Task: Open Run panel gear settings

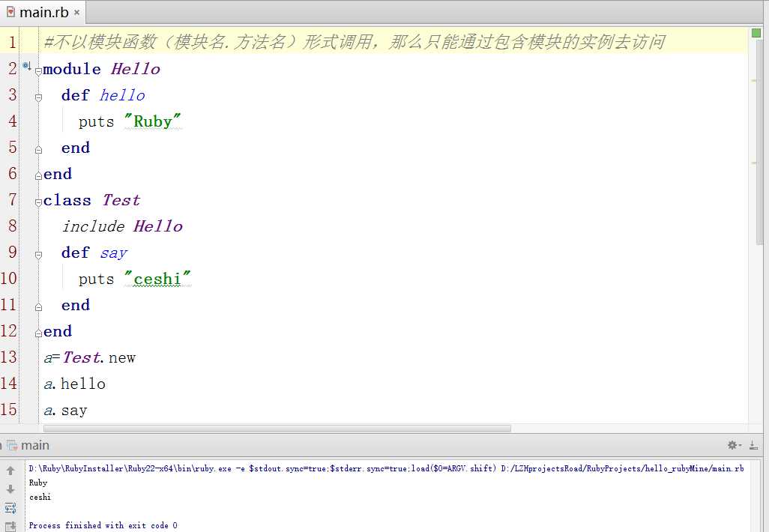Action: [x=735, y=445]
